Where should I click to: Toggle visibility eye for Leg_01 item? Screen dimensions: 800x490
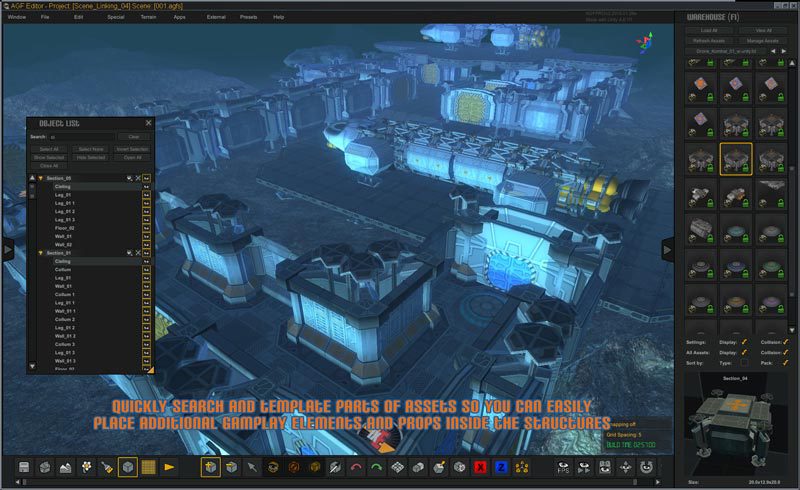[x=146, y=195]
